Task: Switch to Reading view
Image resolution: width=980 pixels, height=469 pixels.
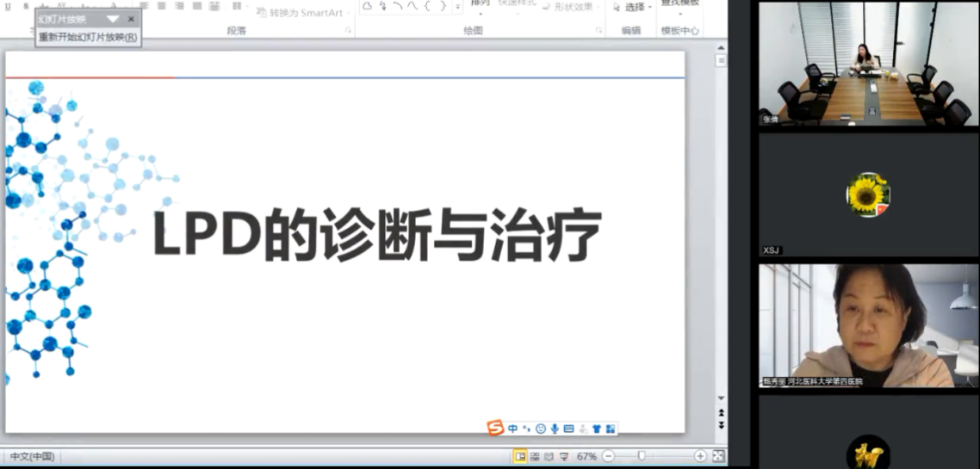Action: pyautogui.click(x=549, y=456)
